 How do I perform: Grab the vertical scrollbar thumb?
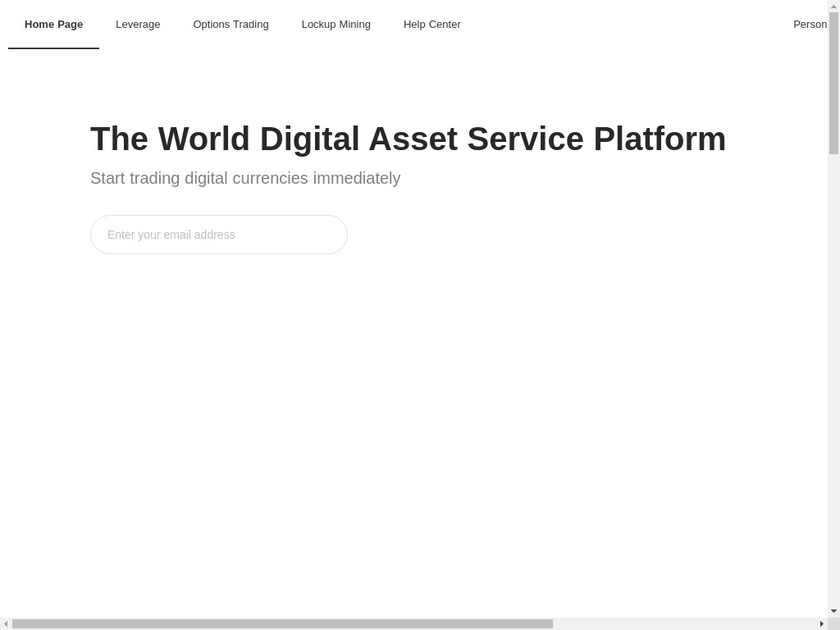833,82
